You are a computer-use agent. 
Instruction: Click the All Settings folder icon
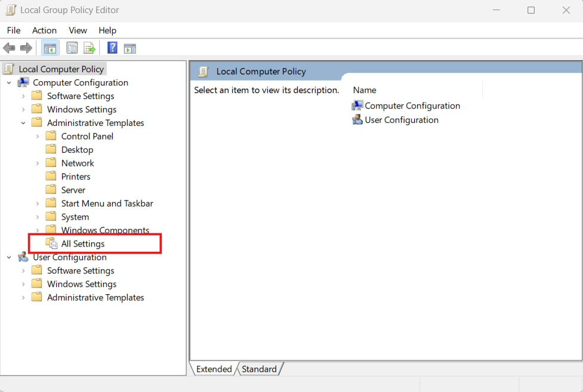[x=51, y=243]
